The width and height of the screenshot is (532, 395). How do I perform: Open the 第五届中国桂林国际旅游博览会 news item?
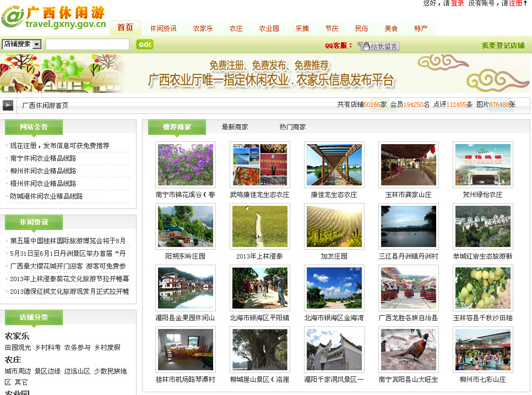coord(68,241)
